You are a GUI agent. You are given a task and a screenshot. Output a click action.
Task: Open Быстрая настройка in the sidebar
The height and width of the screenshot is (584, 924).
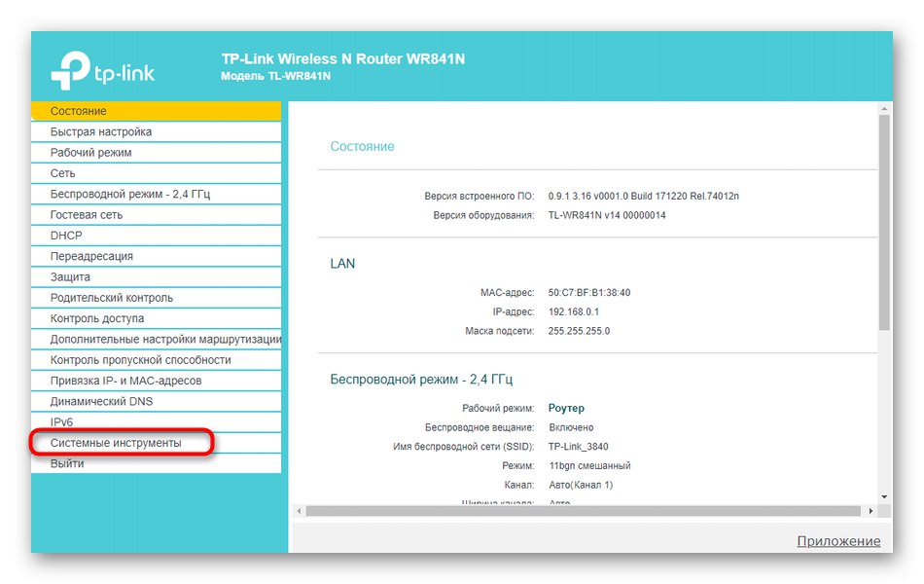[x=157, y=131]
